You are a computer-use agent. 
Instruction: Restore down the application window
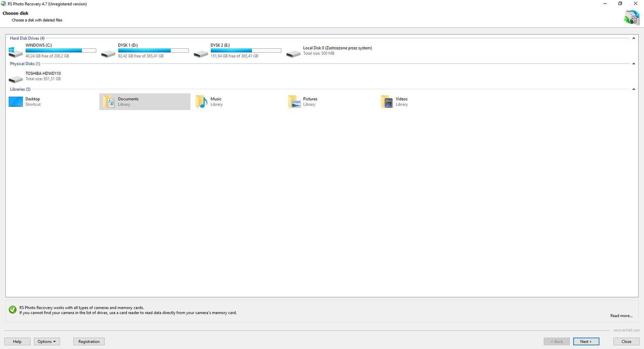point(620,3)
